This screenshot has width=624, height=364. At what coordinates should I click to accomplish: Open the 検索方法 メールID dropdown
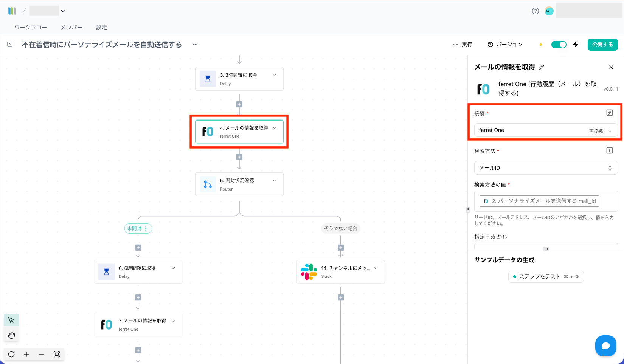point(545,168)
